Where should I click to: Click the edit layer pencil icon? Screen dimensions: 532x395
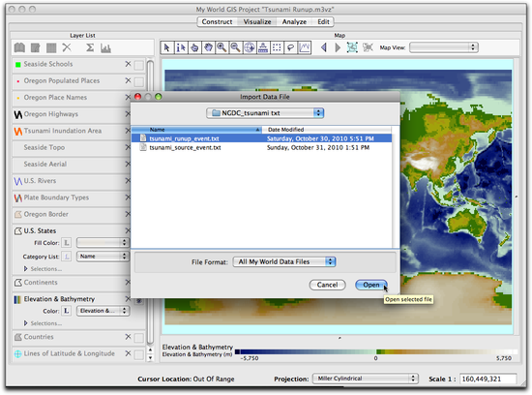coord(35,47)
